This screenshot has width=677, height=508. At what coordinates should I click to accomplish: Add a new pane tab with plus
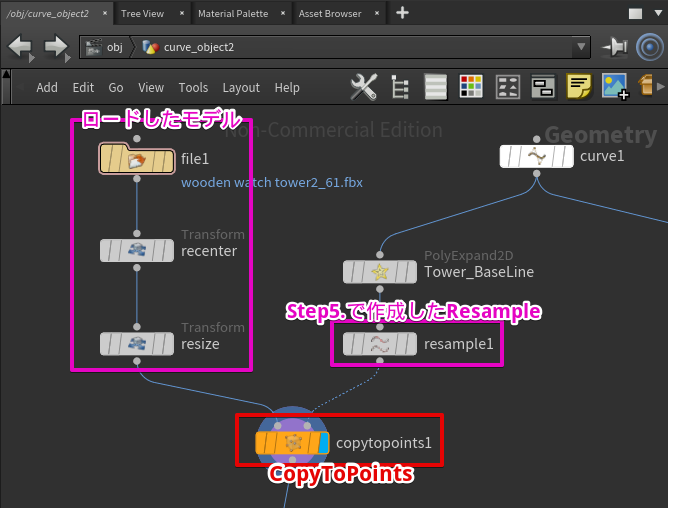402,13
